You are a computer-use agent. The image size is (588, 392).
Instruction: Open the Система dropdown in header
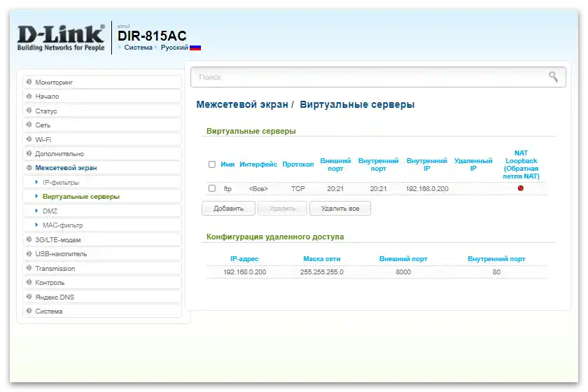[138, 48]
